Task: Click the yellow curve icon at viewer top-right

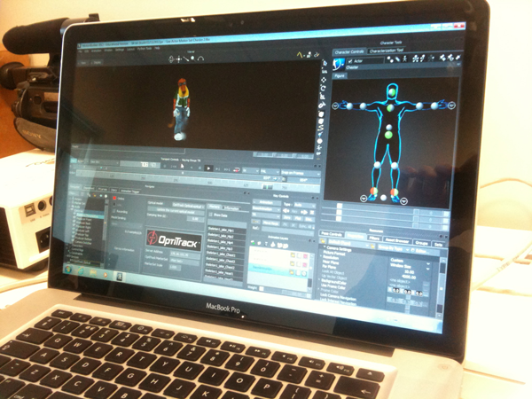Action: [x=300, y=54]
